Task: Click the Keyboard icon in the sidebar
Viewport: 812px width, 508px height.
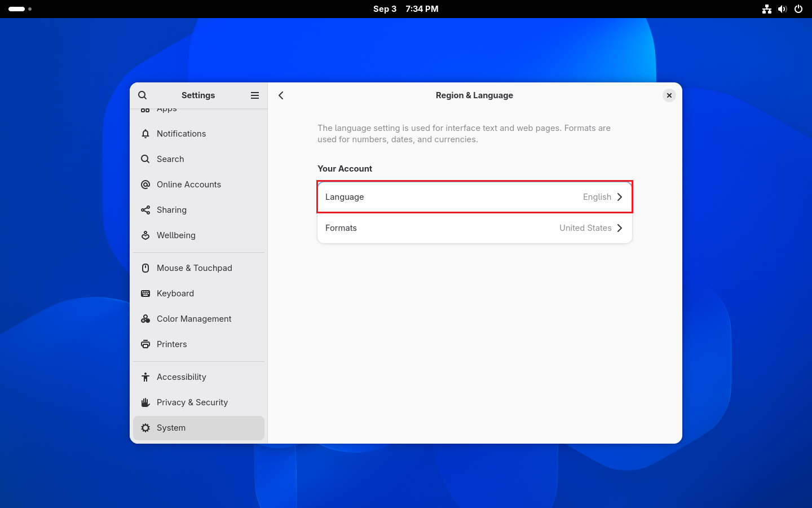Action: point(145,294)
